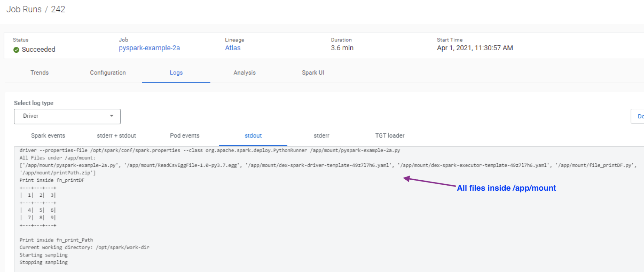
Task: Expand the Driver log type dropdown arrow
Action: tap(111, 116)
